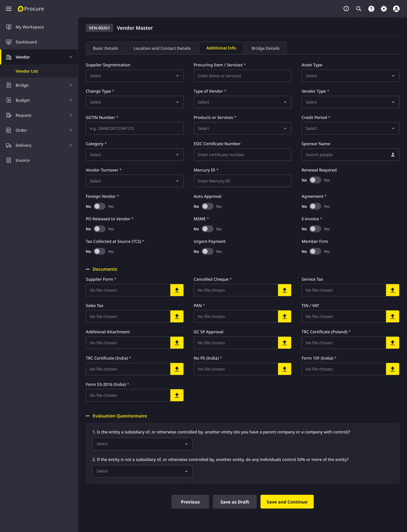The image size is (407, 532).
Task: Upload file for Form 53-2016 (India)
Action: (x=177, y=395)
